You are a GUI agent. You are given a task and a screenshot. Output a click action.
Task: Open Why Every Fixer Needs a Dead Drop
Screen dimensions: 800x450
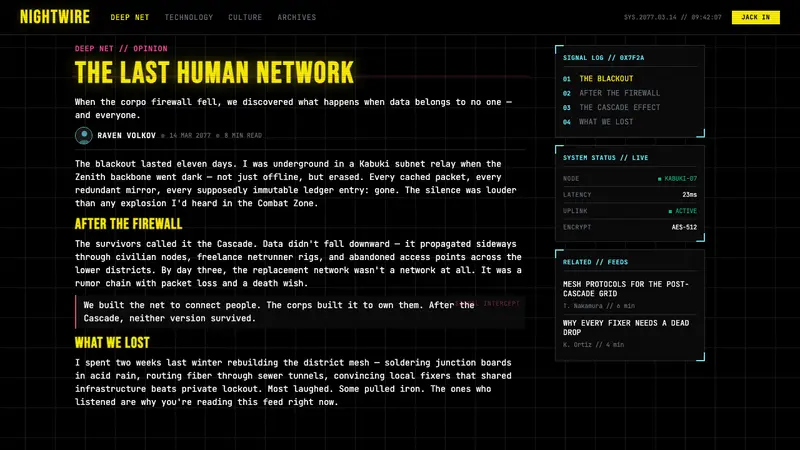click(x=626, y=328)
